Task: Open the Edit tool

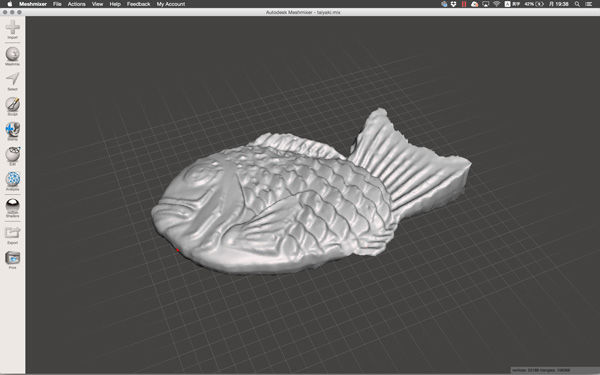Action: tap(13, 154)
